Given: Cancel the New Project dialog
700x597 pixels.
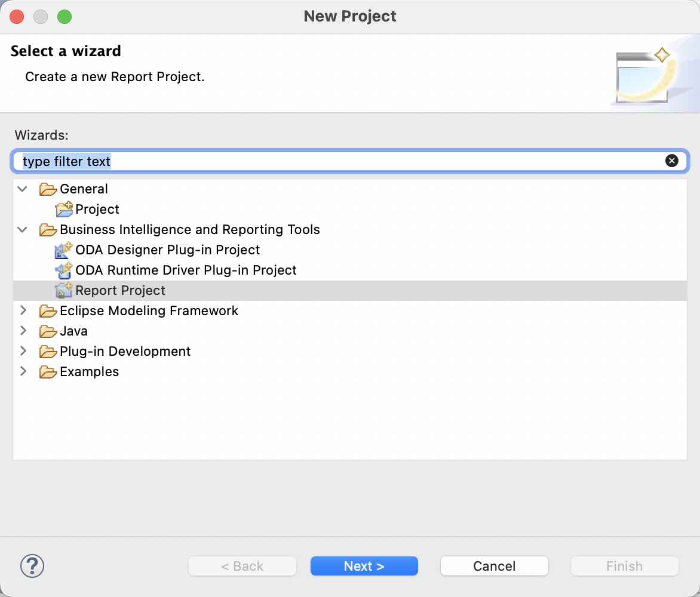Looking at the screenshot, I should click(x=494, y=566).
